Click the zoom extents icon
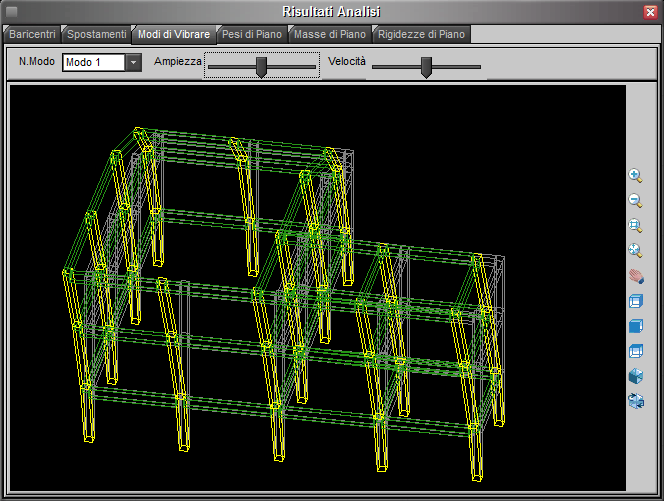Screen dimensions: 664x501 (635, 250)
